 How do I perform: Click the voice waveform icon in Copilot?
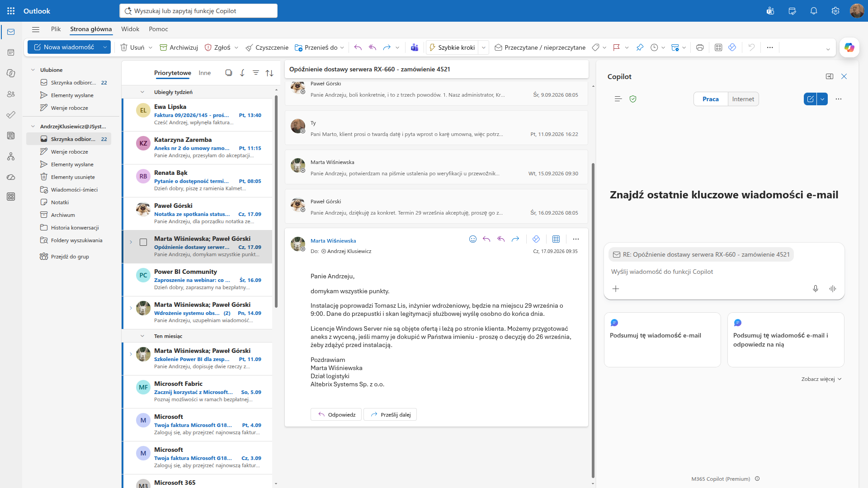coord(833,289)
